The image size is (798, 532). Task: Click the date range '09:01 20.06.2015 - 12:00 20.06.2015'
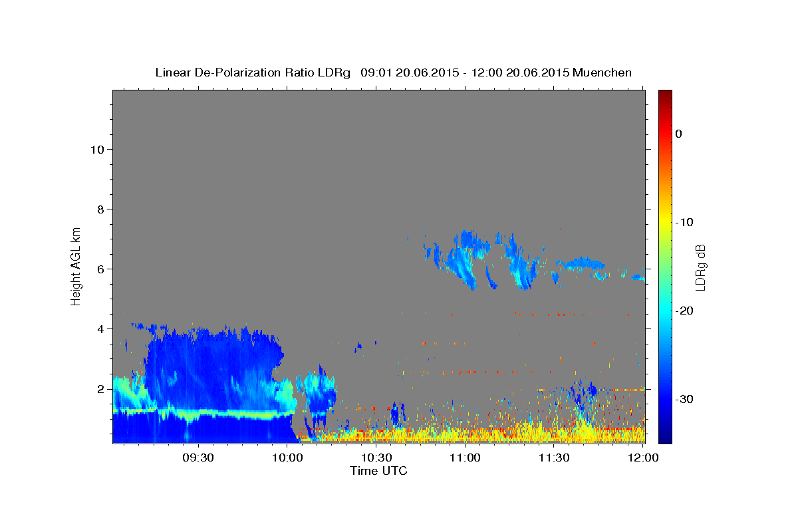(x=465, y=72)
